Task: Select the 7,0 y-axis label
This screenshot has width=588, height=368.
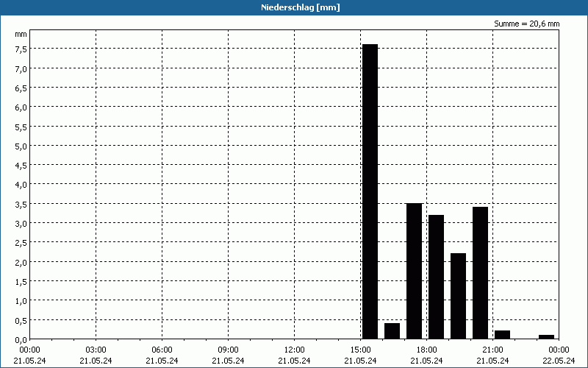Action: pos(21,69)
